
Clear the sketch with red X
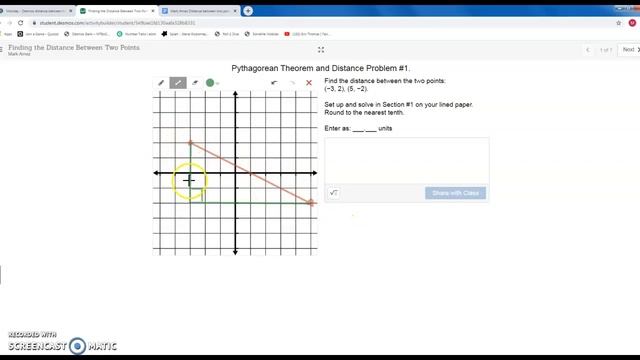tap(309, 83)
